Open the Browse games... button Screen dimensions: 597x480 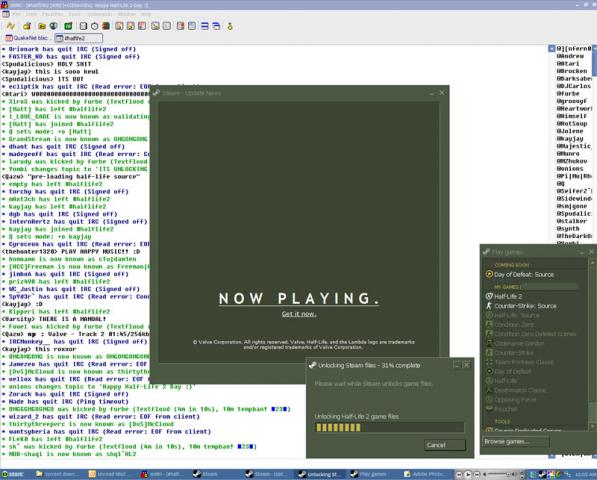(516, 442)
